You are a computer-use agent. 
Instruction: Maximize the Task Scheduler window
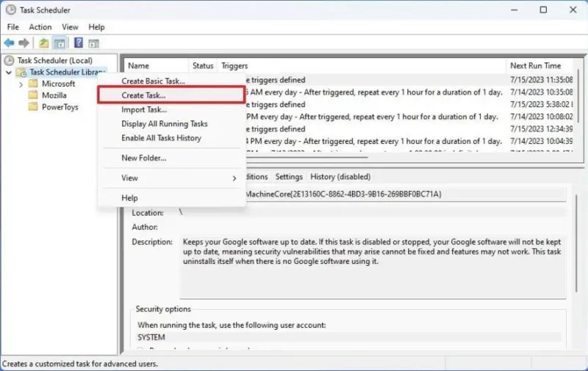click(543, 10)
